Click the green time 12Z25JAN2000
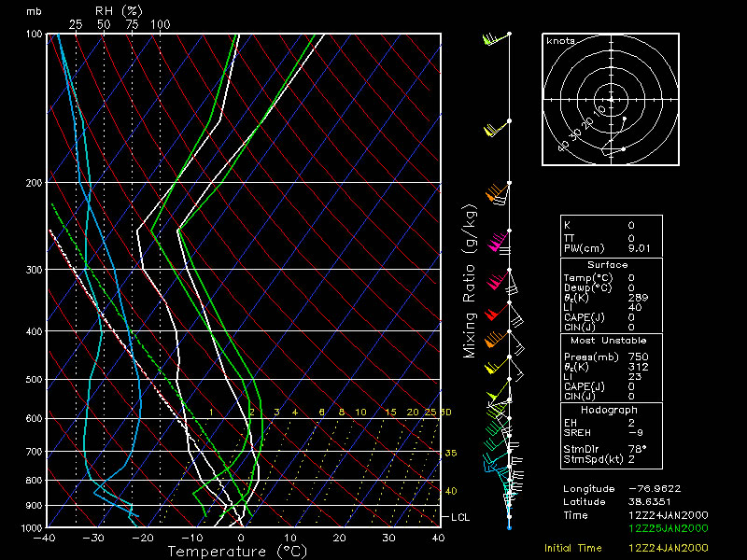 click(x=669, y=528)
